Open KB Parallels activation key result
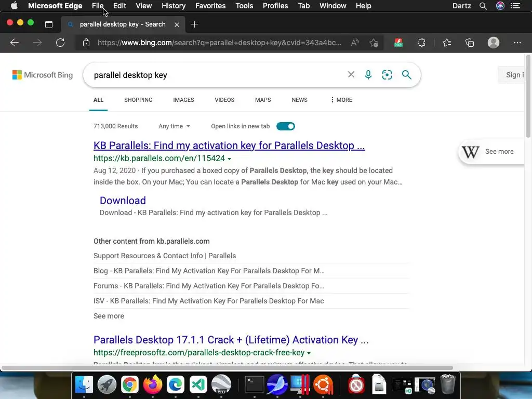532x399 pixels. (229, 145)
